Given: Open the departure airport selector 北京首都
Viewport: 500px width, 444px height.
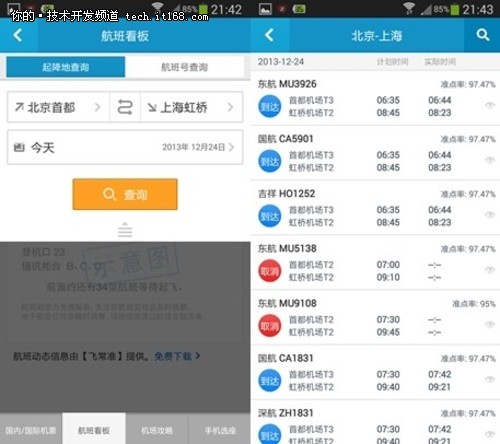Looking at the screenshot, I should click(59, 107).
